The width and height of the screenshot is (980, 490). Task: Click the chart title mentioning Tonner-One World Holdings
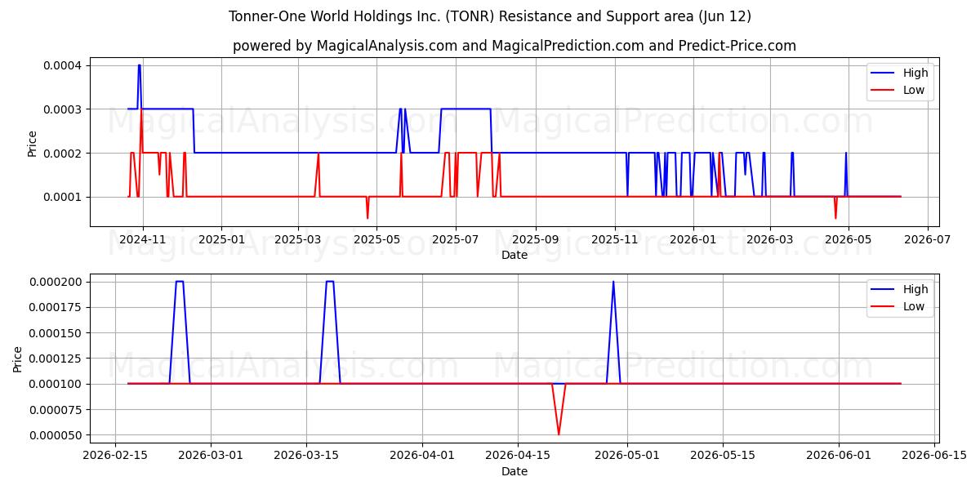pyautogui.click(x=490, y=16)
